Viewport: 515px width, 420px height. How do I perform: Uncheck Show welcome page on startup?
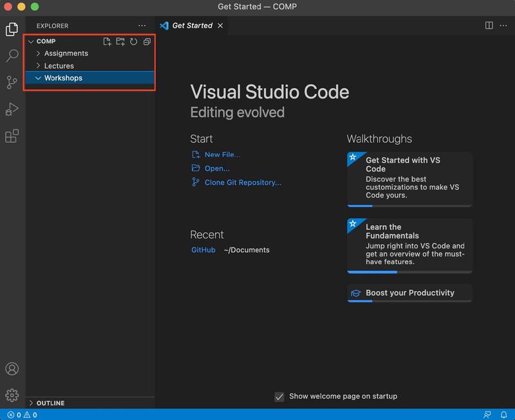click(279, 397)
